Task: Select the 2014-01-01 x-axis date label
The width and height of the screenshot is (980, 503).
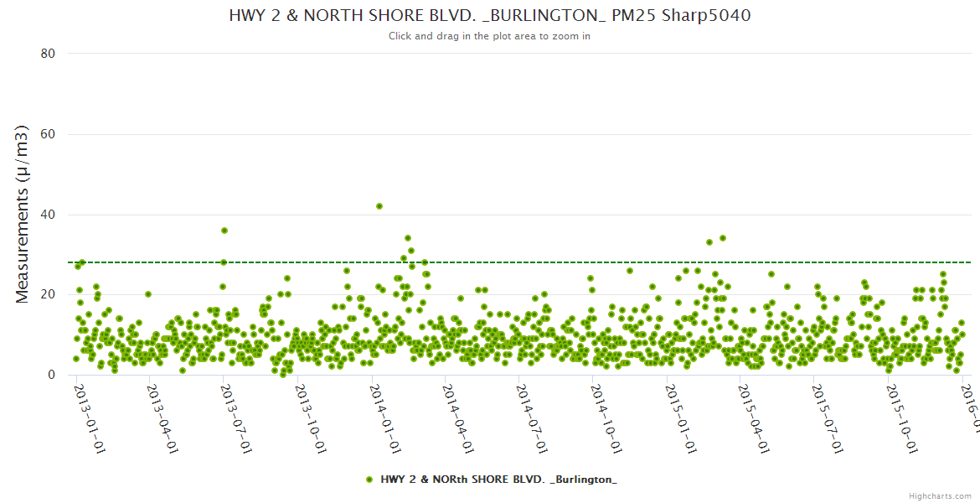Action: coord(383,413)
